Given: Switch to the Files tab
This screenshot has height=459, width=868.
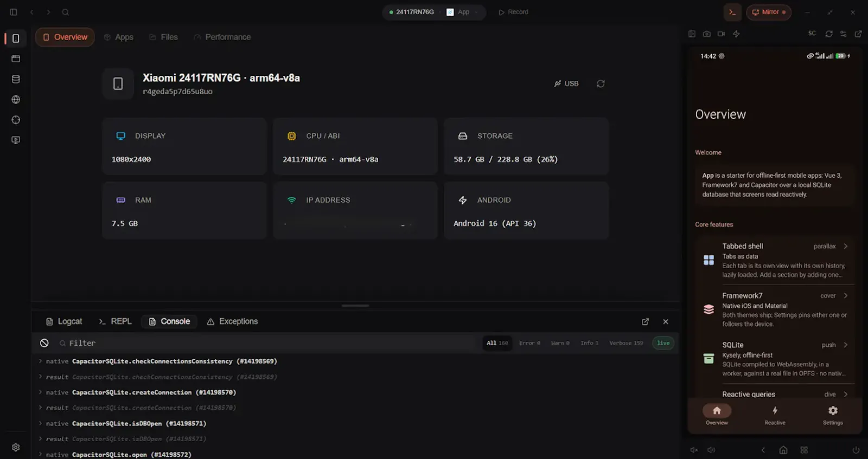Looking at the screenshot, I should coord(164,37).
